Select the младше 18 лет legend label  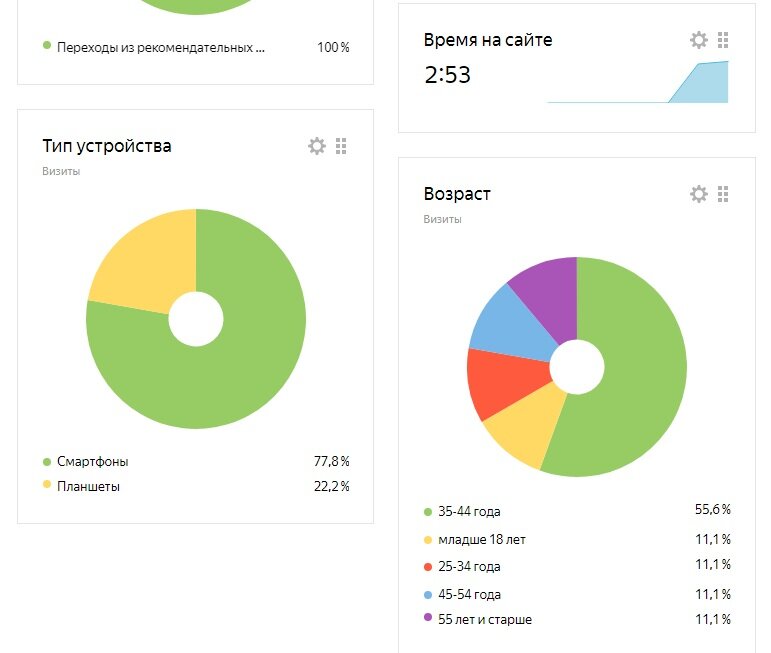(482, 539)
